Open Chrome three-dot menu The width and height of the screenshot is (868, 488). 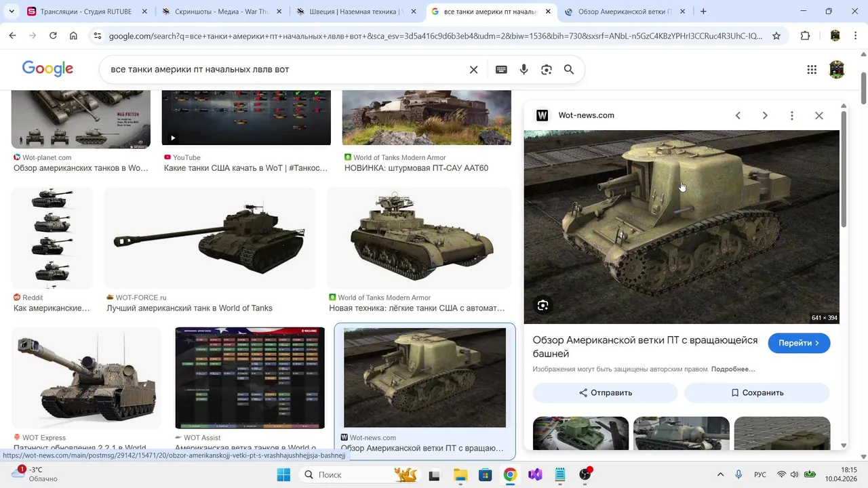pos(855,36)
